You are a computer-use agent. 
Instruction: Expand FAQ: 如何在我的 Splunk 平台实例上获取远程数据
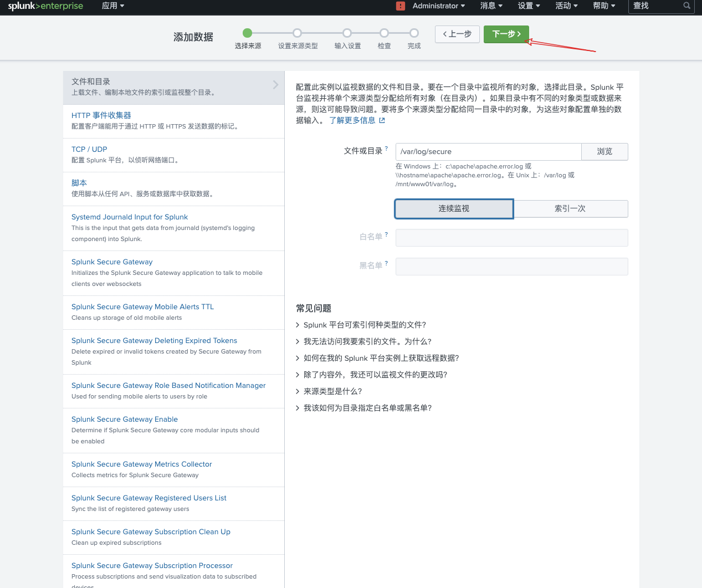pos(378,358)
